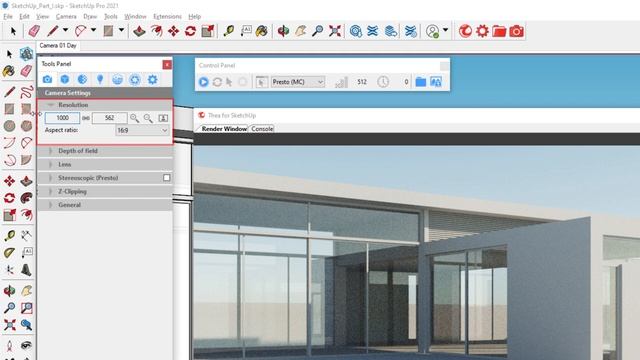Screen dimensions: 640x360
Task: Start render with blue play button
Action: [x=204, y=82]
